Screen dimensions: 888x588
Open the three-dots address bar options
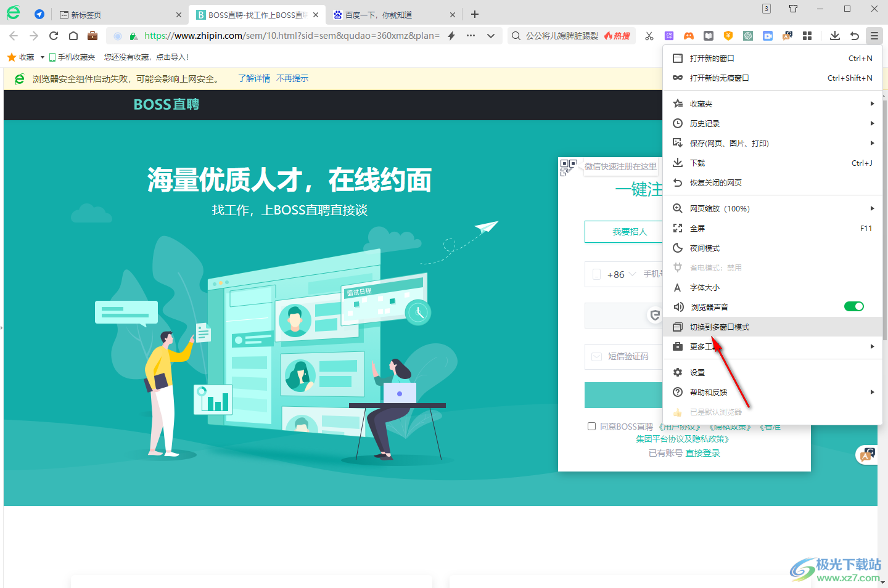pyautogui.click(x=471, y=36)
